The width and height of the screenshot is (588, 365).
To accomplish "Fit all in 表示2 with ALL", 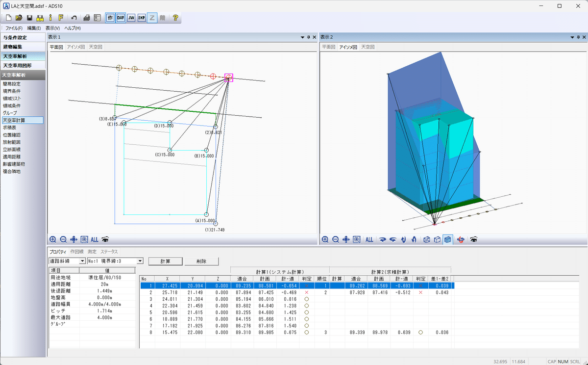I will 369,239.
